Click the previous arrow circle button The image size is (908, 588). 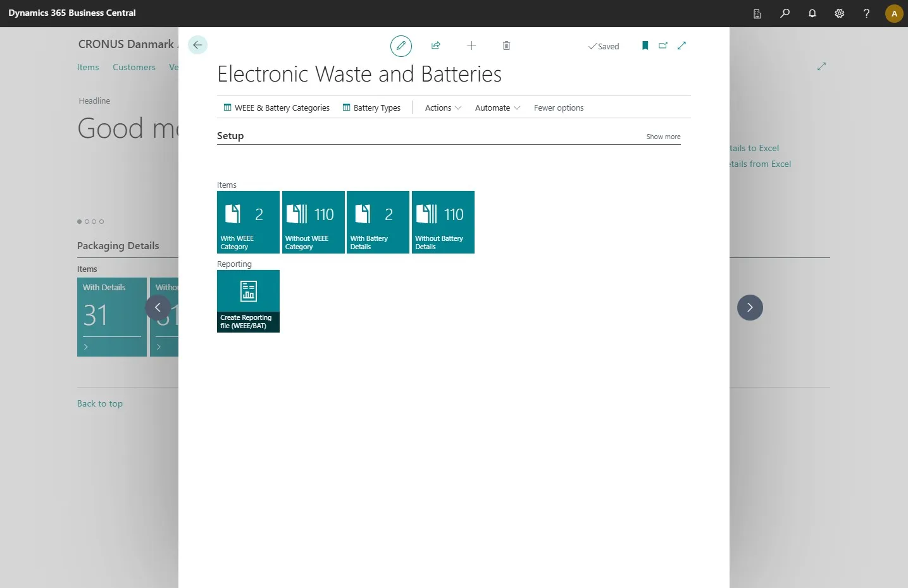pos(158,307)
